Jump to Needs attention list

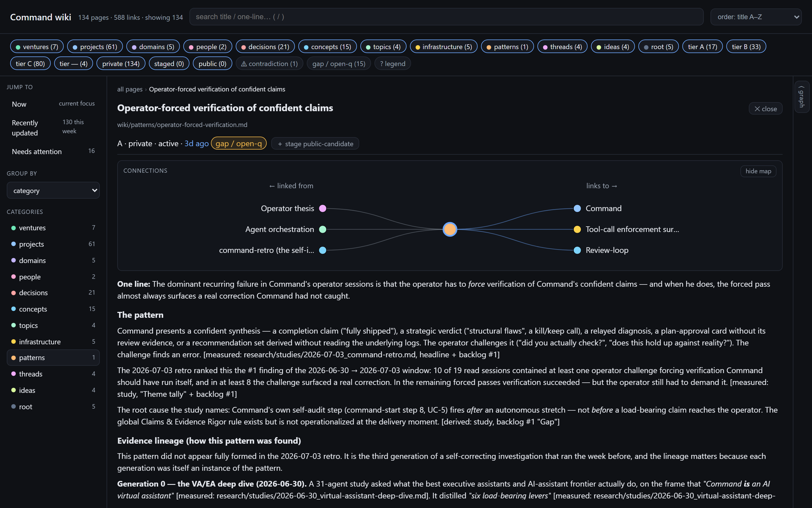[53, 151]
